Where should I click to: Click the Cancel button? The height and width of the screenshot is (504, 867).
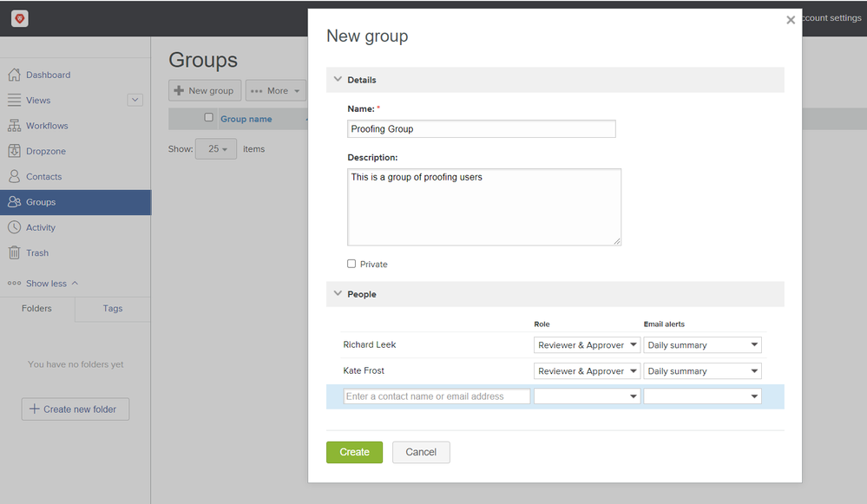tap(421, 452)
